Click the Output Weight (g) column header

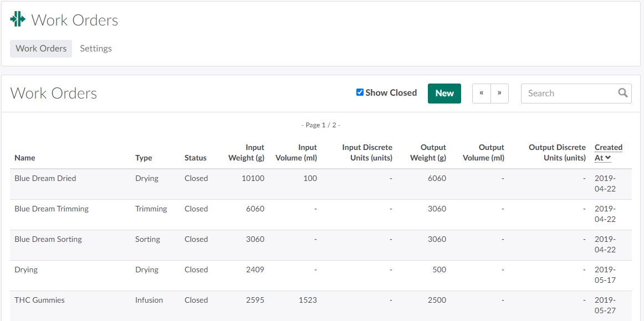pos(428,153)
